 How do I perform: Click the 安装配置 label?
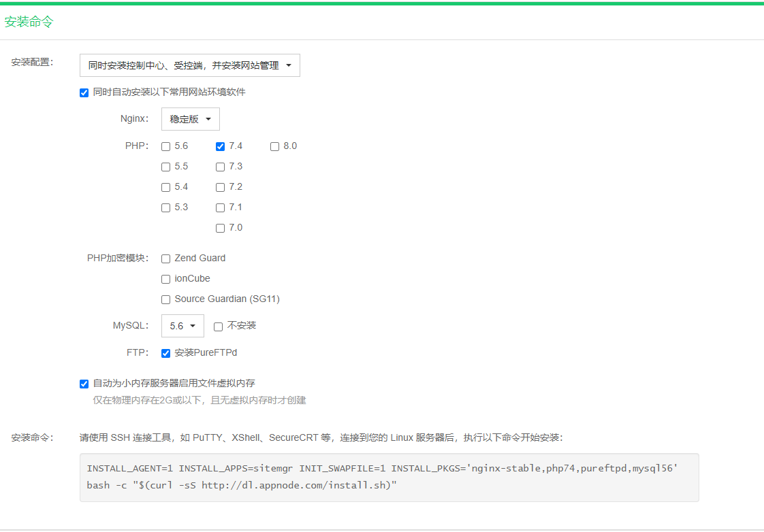[x=32, y=63]
